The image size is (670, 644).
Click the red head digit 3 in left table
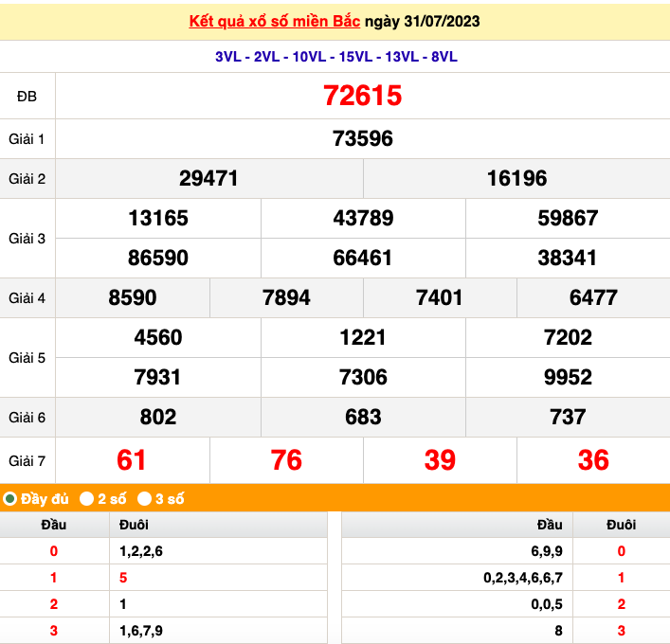[x=54, y=631]
